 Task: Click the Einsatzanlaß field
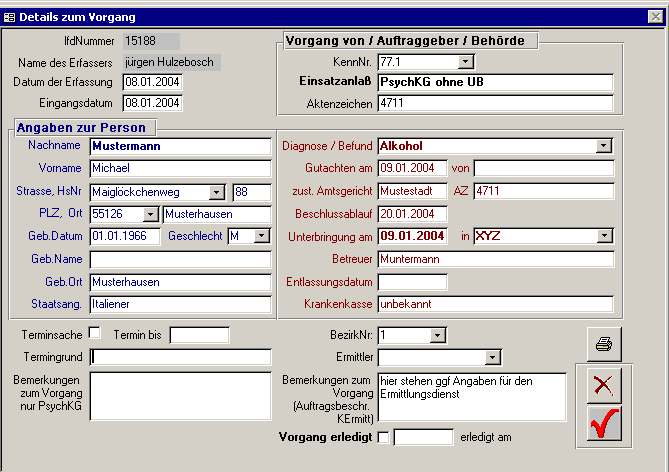tap(495, 82)
